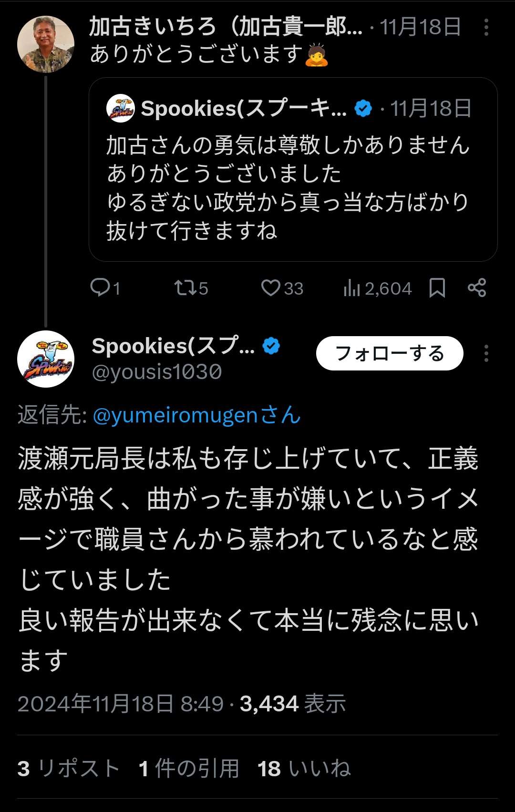Open 3,434 表示 view count

[292, 704]
